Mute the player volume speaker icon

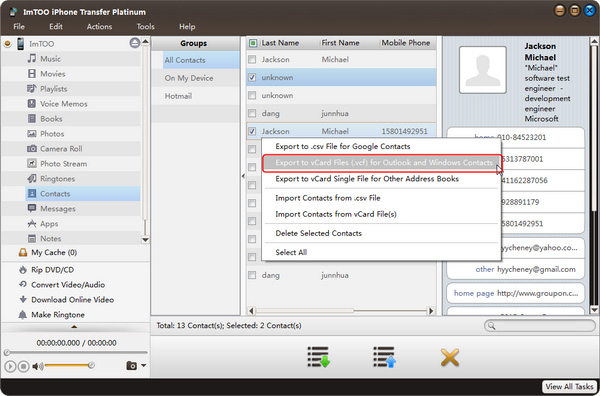pos(37,367)
